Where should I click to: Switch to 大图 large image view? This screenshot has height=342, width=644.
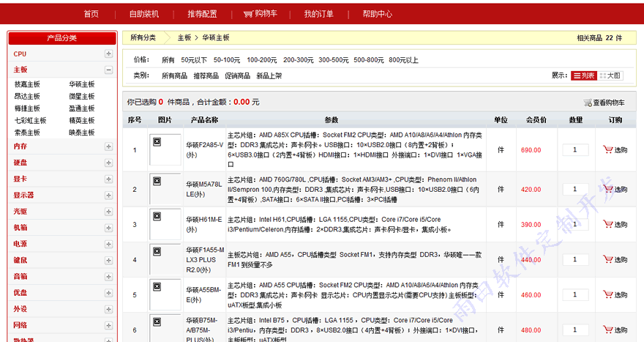[x=610, y=75]
